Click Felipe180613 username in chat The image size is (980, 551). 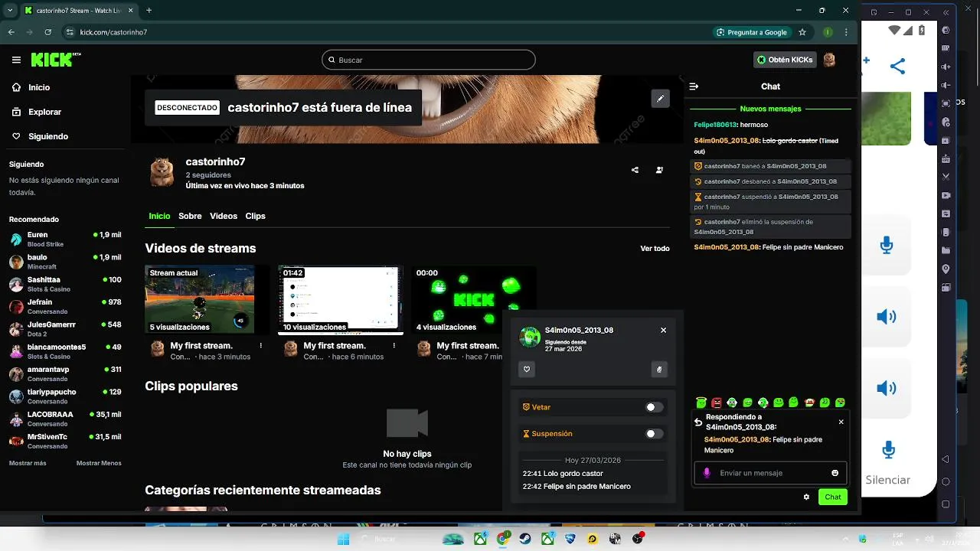coord(715,124)
